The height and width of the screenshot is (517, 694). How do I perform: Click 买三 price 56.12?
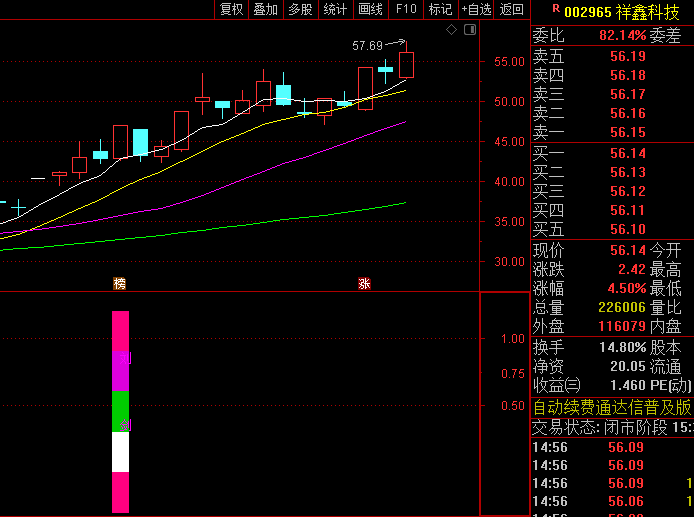[x=628, y=191]
